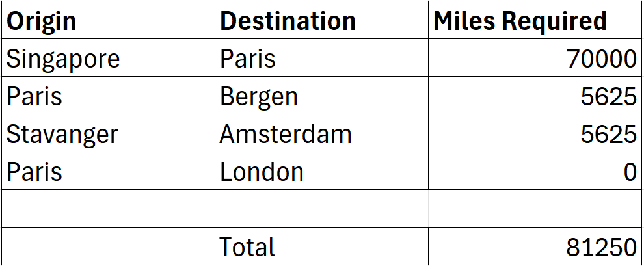Click the Bergen destination cell
Screen dimensions: 644x266
coord(321,97)
